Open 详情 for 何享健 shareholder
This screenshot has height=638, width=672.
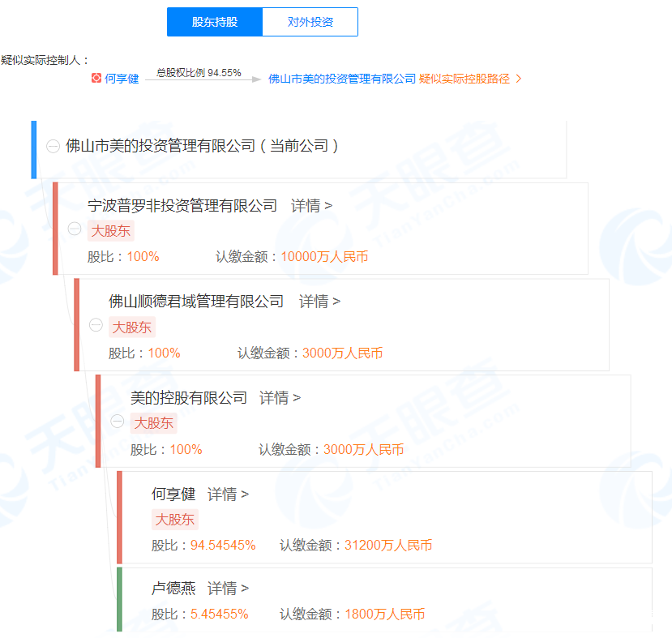[228, 495]
